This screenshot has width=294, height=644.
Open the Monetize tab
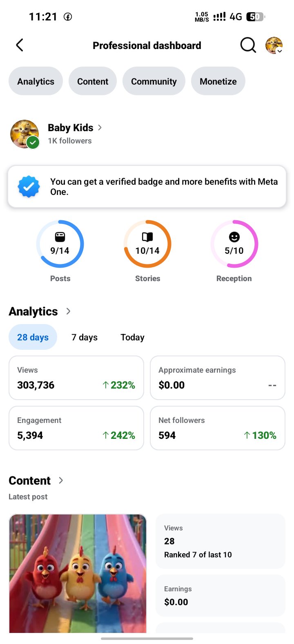click(218, 81)
